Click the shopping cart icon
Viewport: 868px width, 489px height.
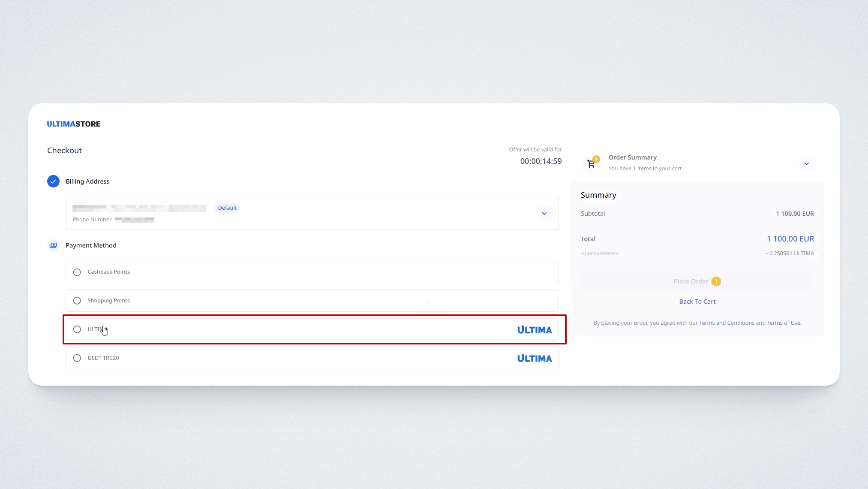(x=591, y=164)
